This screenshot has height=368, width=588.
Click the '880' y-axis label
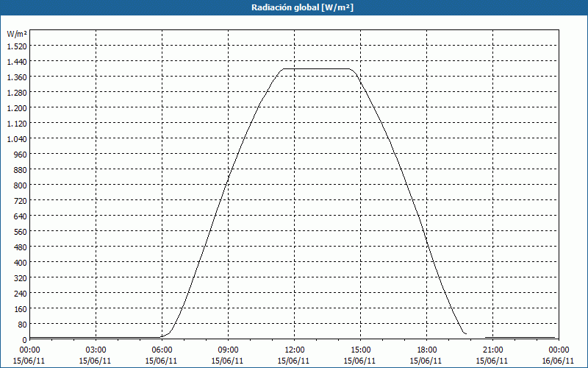[x=21, y=170]
